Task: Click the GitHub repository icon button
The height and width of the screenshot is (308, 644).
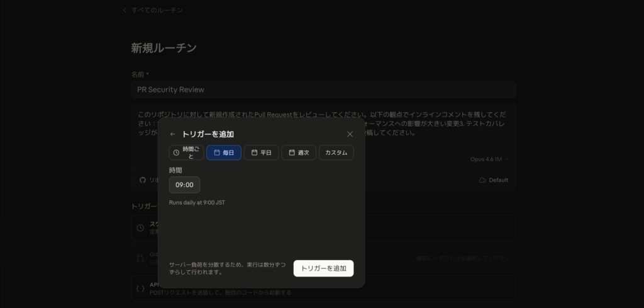Action: [143, 180]
